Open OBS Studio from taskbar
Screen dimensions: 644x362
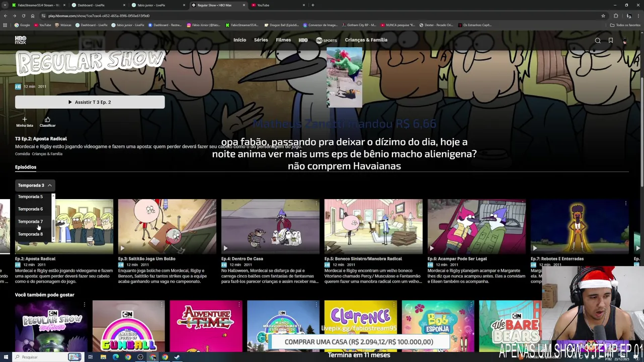(140, 357)
